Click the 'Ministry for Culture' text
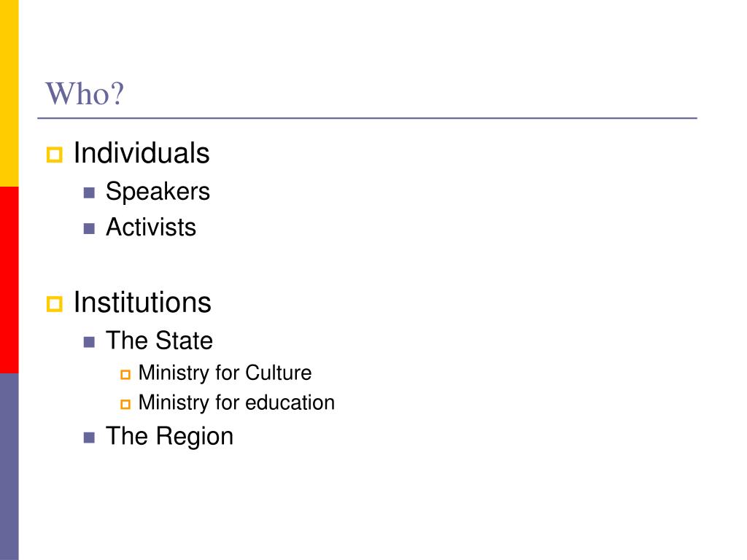Viewport: 747px width, 560px height. (225, 373)
